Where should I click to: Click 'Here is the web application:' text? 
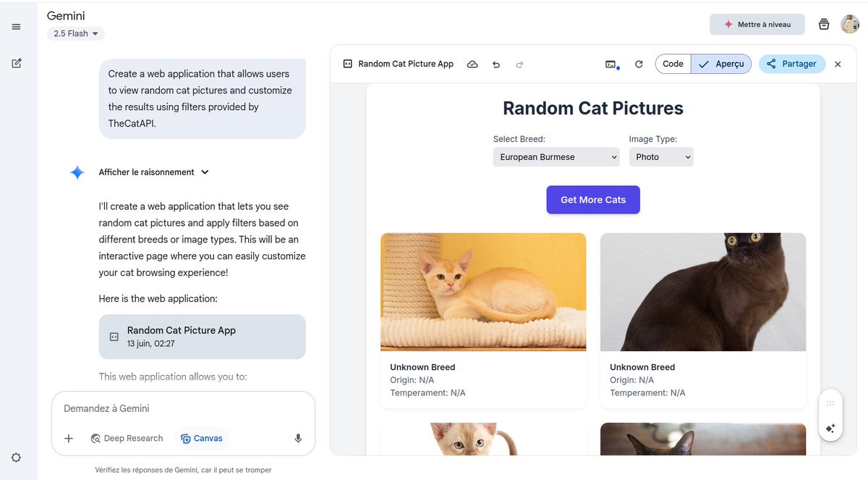(x=158, y=298)
